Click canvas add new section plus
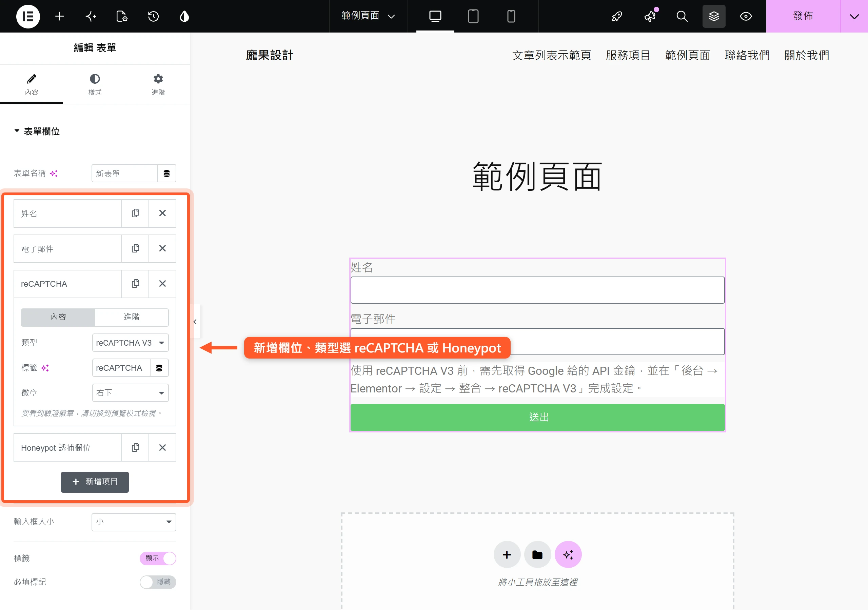Viewport: 868px width, 610px height. pos(507,555)
